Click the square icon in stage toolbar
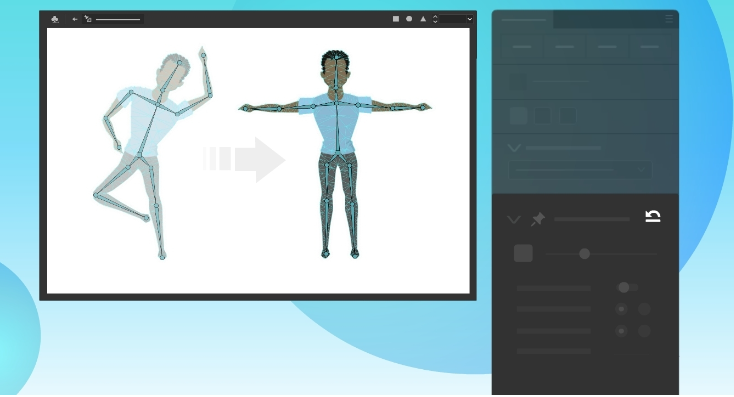Viewport: 734px width, 397px height. pos(396,19)
